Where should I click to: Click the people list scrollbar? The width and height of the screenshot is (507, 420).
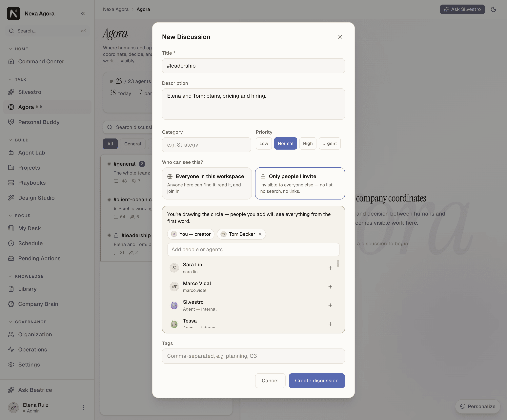tap(337, 263)
